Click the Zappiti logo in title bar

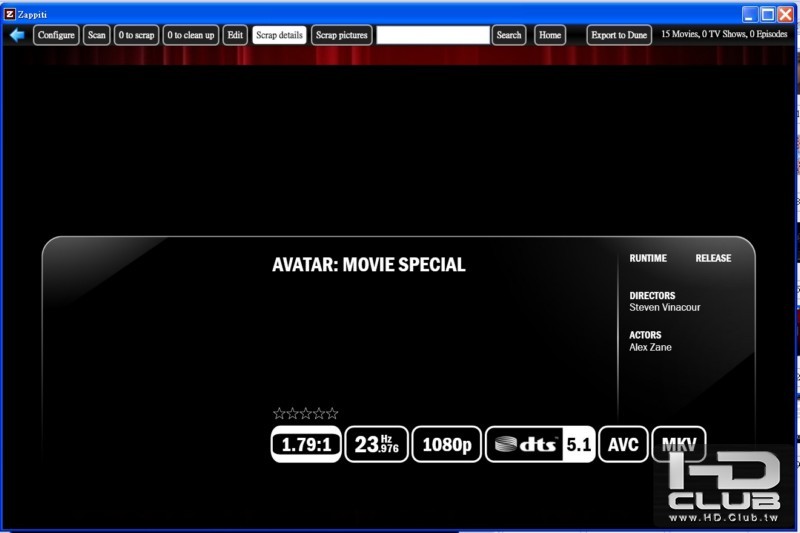tap(10, 14)
